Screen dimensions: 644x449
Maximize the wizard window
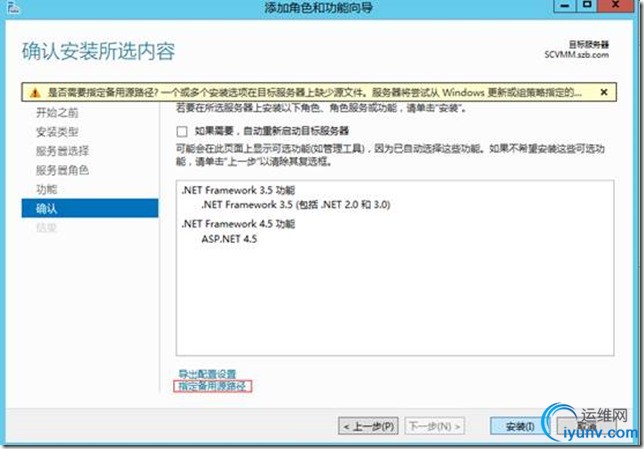[x=587, y=6]
